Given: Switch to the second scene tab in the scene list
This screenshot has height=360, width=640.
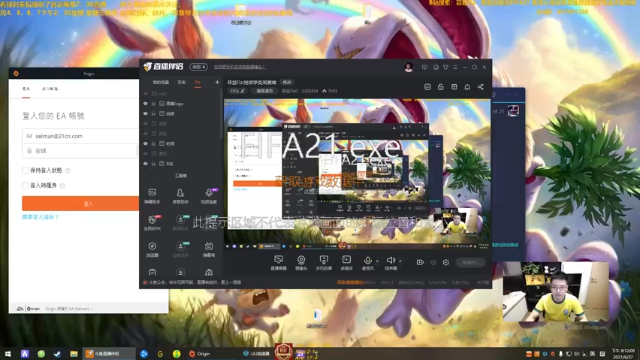Looking at the screenshot, I should coord(182,82).
